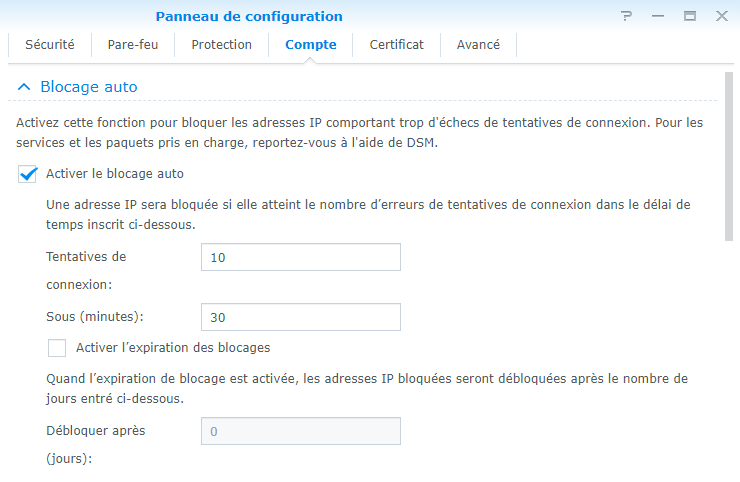Open the Protection tab

click(x=222, y=45)
